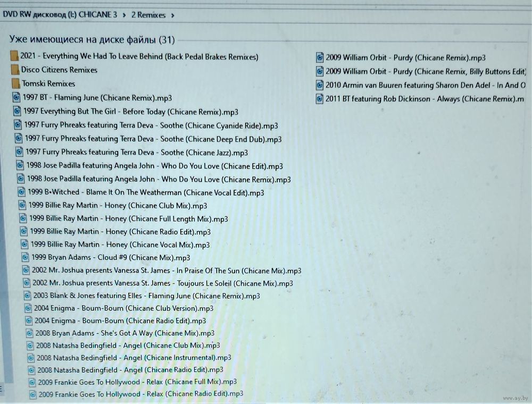Select Furry Phreaks Soothe Chicane Jazz file
Viewport: 532px width, 404px height.
point(136,153)
